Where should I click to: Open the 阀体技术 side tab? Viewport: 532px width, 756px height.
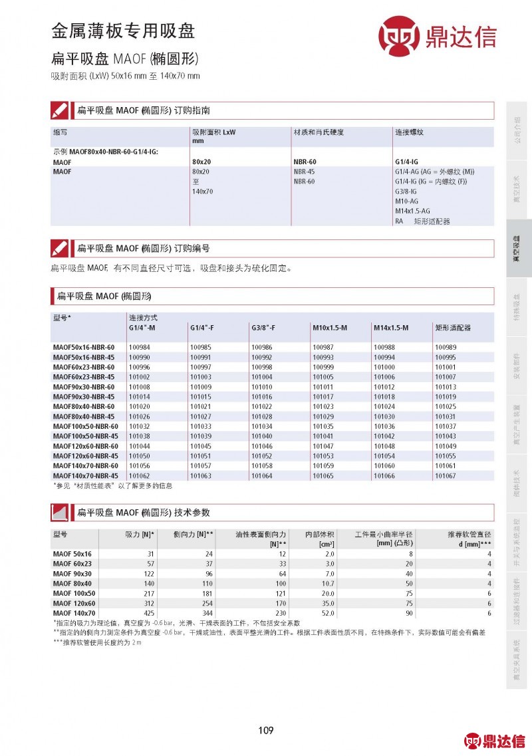517,483
